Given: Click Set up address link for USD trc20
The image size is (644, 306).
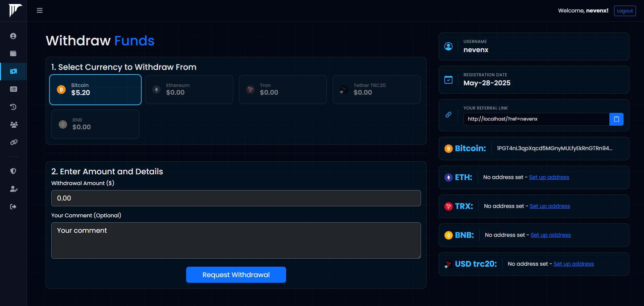Looking at the screenshot, I should 574,264.
